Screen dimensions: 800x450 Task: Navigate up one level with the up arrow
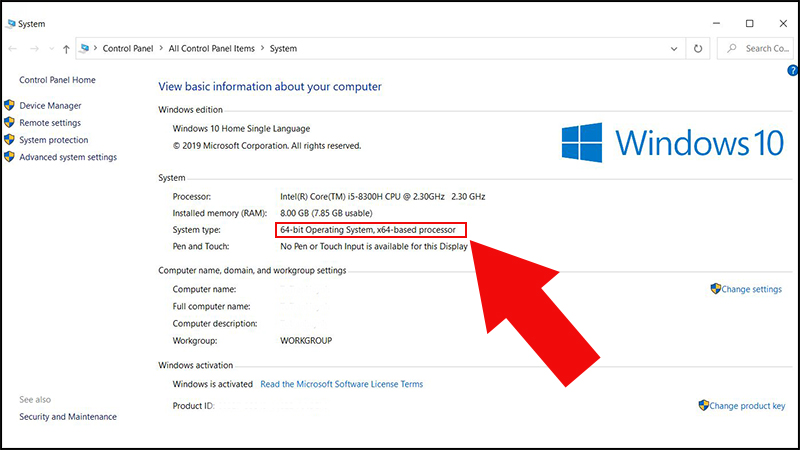66,48
